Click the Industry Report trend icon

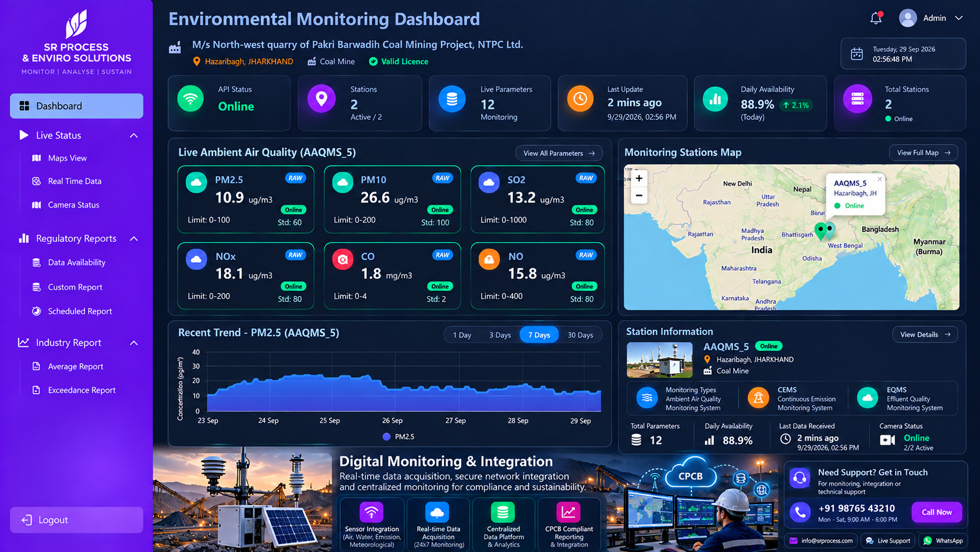23,342
